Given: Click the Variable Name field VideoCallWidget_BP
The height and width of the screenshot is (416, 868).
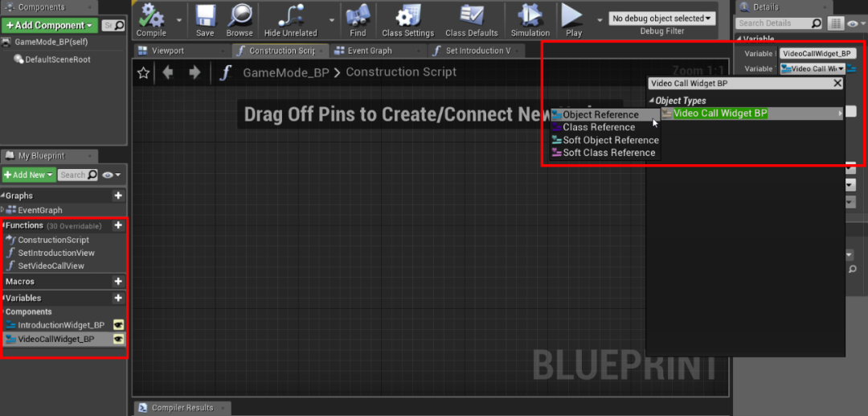Looking at the screenshot, I should (817, 54).
